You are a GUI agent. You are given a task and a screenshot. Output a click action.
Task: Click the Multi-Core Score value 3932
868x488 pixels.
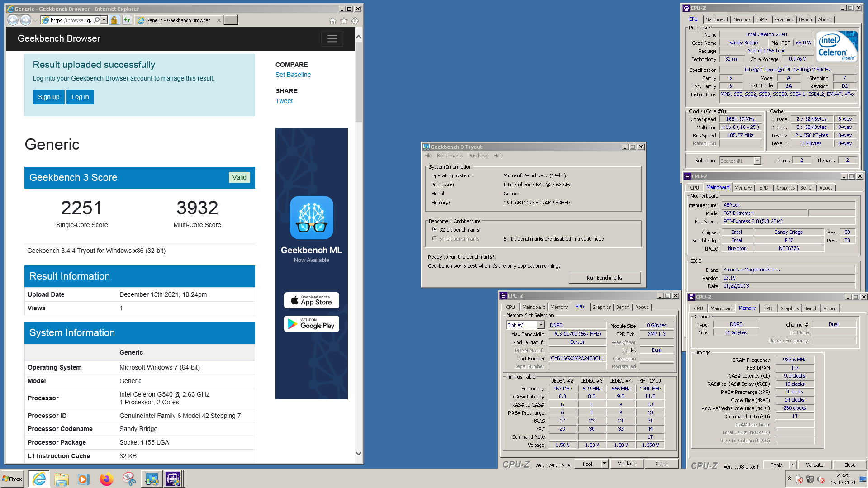[x=197, y=208]
